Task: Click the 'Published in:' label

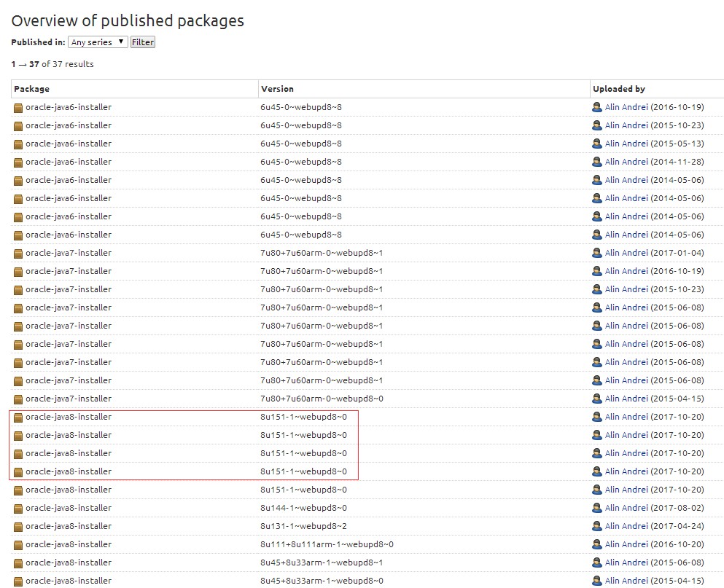Action: pyautogui.click(x=39, y=42)
